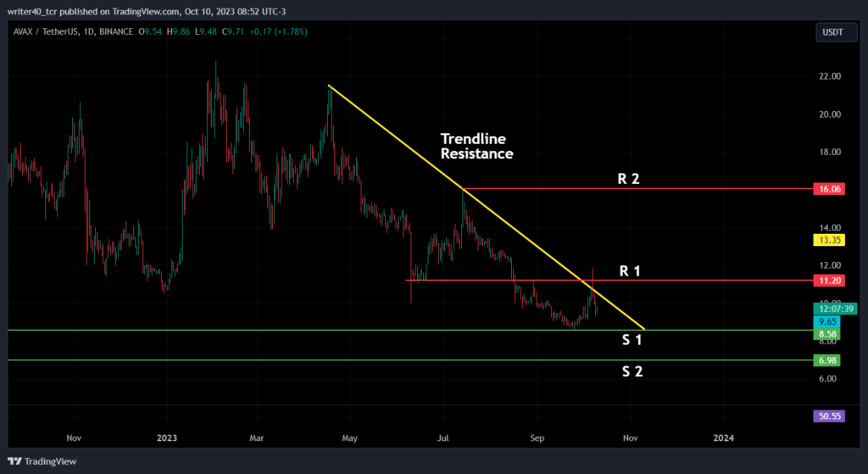868x474 pixels.
Task: Click the 2023 label on the time axis
Action: click(167, 438)
